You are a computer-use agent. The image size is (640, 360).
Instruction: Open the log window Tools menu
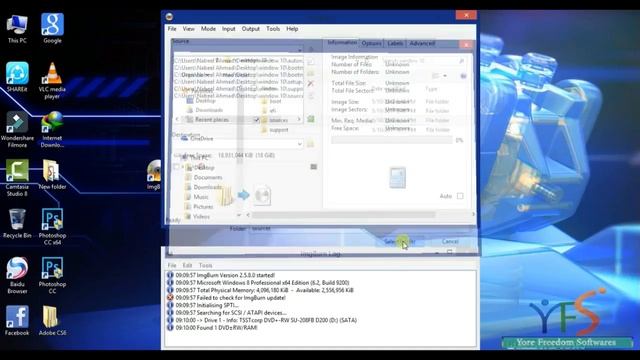tap(205, 265)
